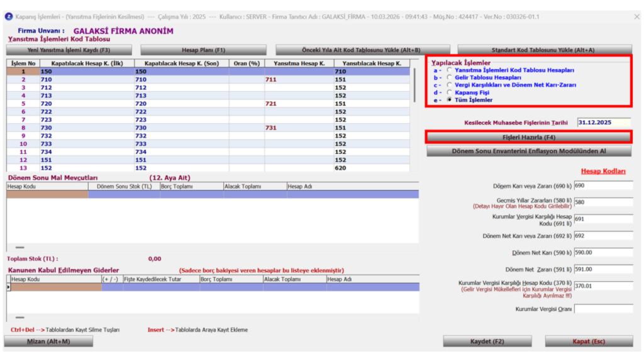
Task: Select Gelir Tablosu Hesapları radio option
Action: [x=449, y=77]
